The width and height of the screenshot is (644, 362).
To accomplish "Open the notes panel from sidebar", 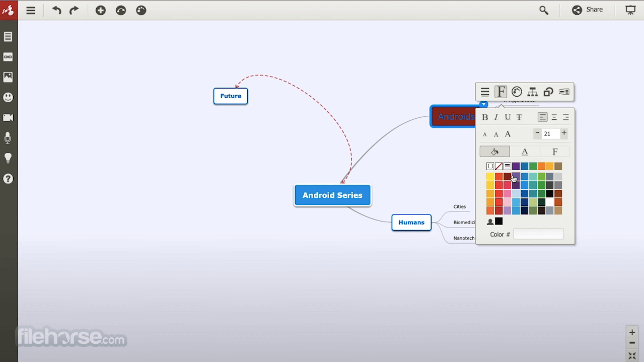I will 8,37.
